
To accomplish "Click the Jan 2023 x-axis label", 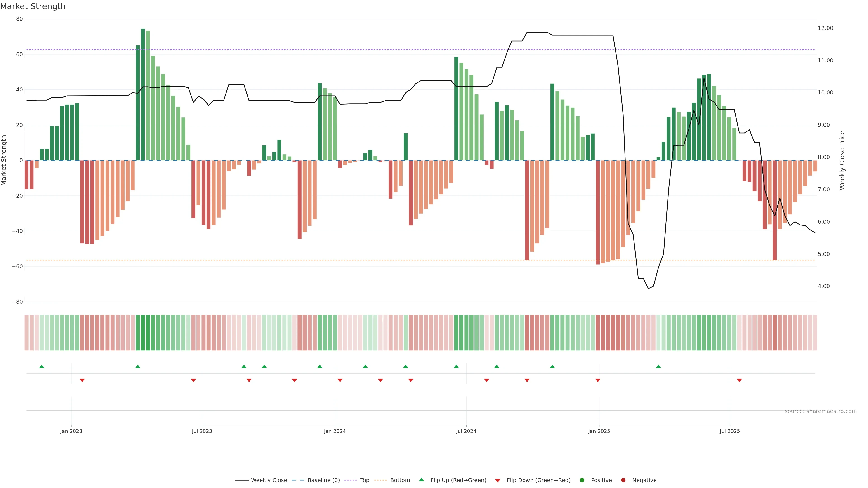I will (x=71, y=431).
